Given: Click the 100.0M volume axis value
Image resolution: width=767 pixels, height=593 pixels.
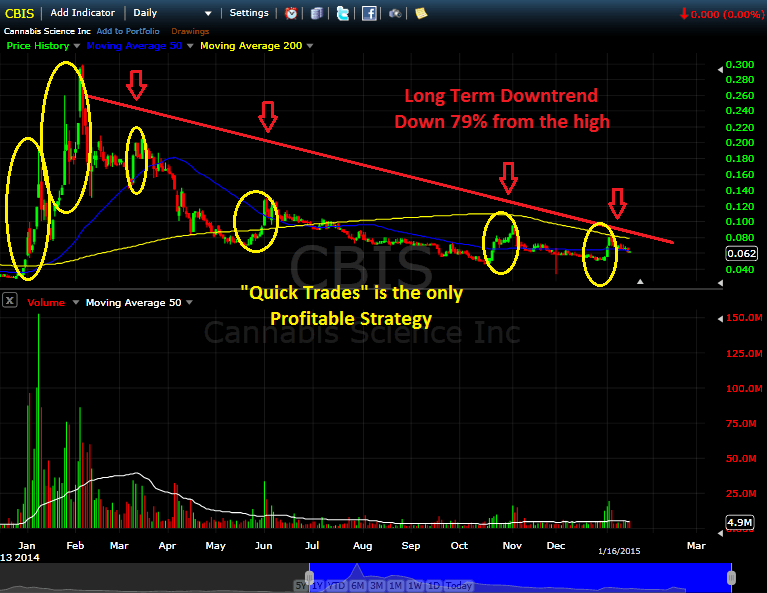Looking at the screenshot, I should pos(744,388).
